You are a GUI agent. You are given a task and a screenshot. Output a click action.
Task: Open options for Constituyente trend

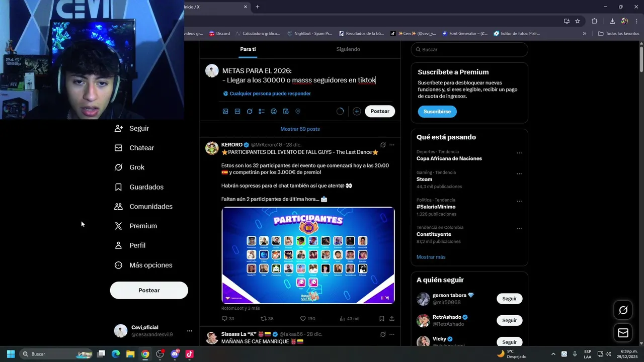(519, 229)
